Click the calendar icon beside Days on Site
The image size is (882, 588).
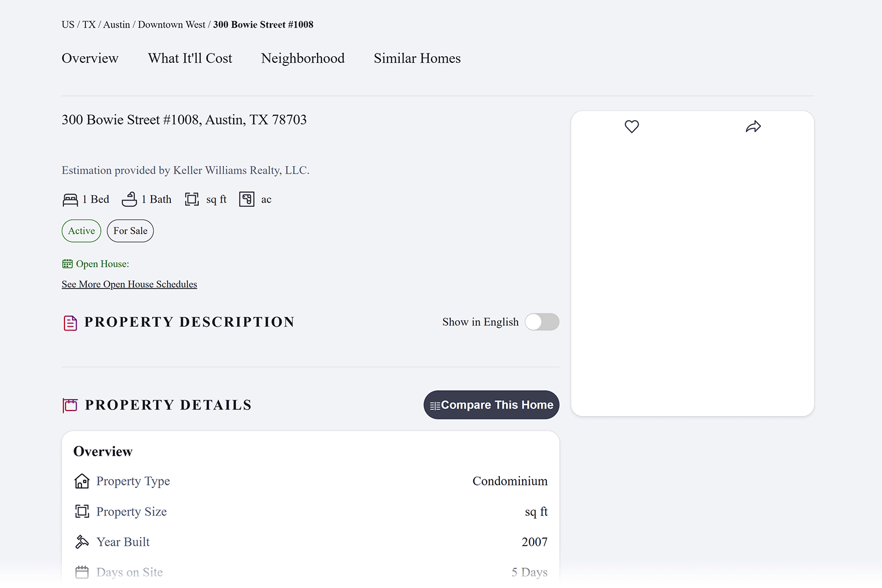pos(82,572)
